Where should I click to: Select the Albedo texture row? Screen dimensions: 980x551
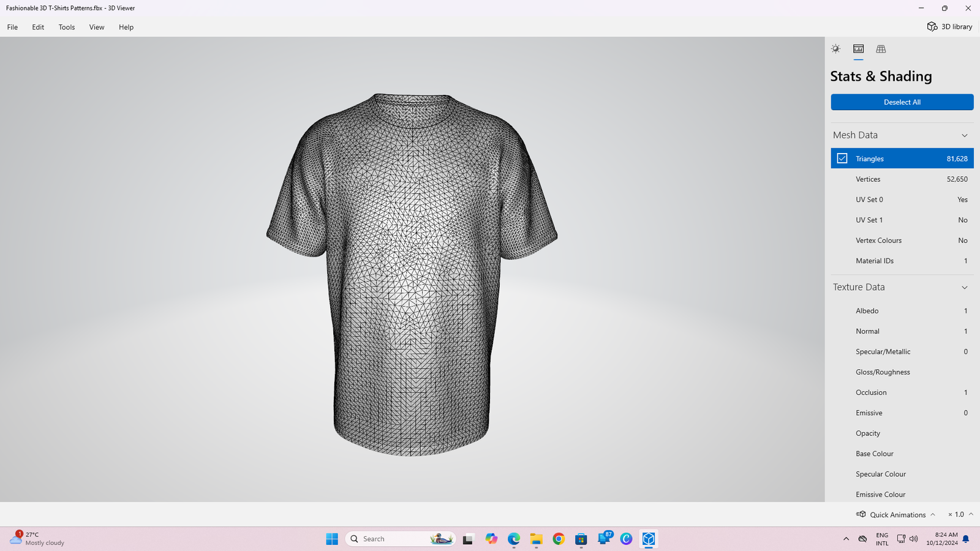pyautogui.click(x=902, y=311)
